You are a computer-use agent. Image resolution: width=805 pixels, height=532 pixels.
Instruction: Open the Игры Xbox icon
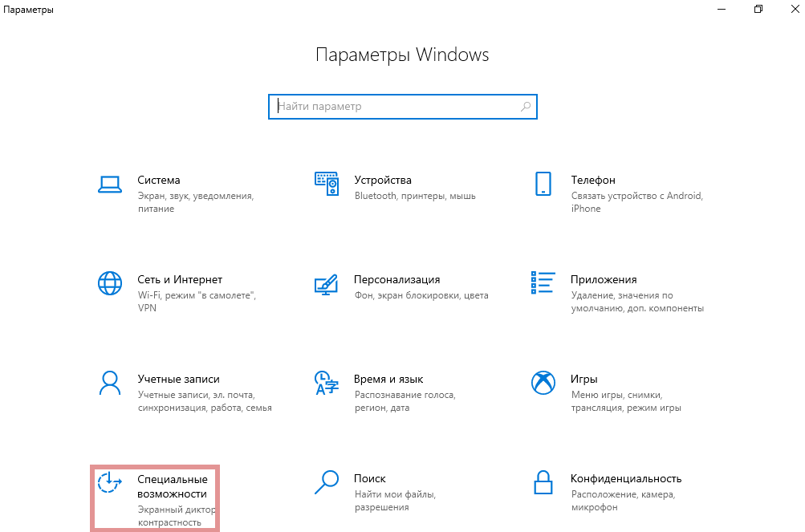pyautogui.click(x=543, y=383)
